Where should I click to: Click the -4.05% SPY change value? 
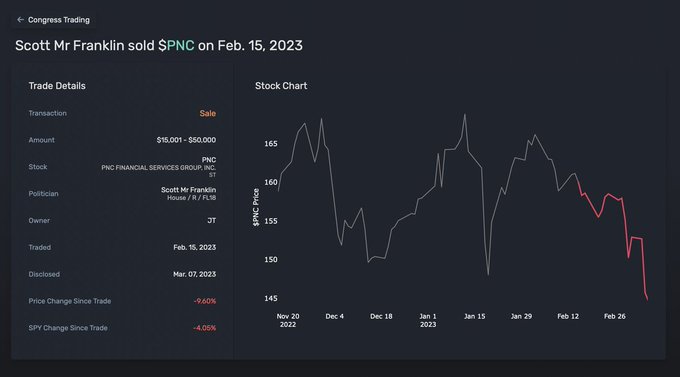(204, 328)
